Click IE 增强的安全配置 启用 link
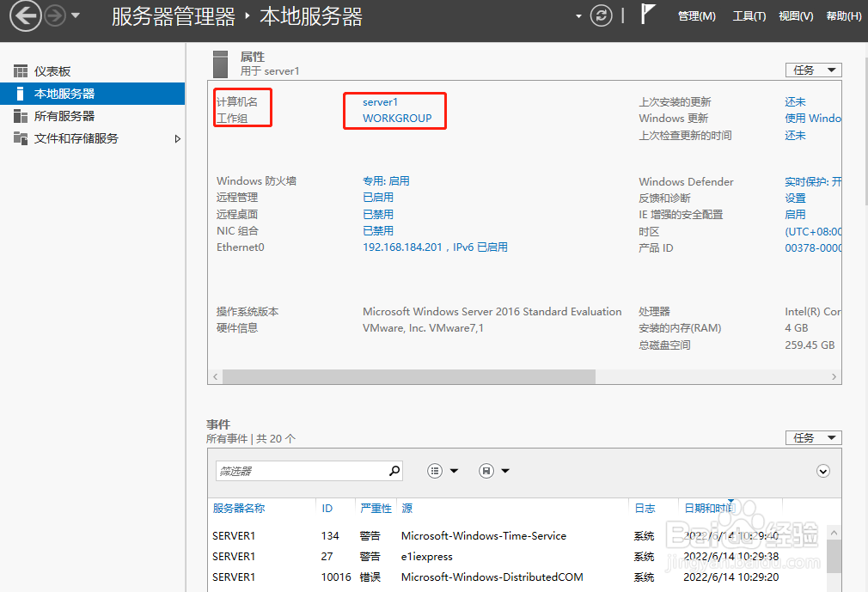Image resolution: width=868 pixels, height=592 pixels. 795,215
